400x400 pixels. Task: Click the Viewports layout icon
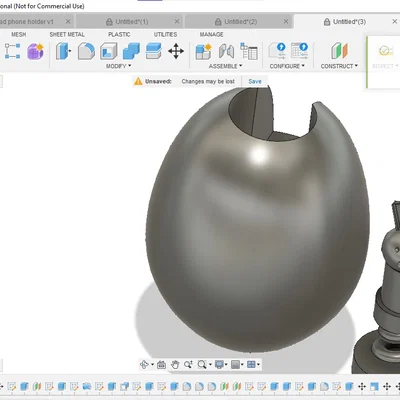251,365
